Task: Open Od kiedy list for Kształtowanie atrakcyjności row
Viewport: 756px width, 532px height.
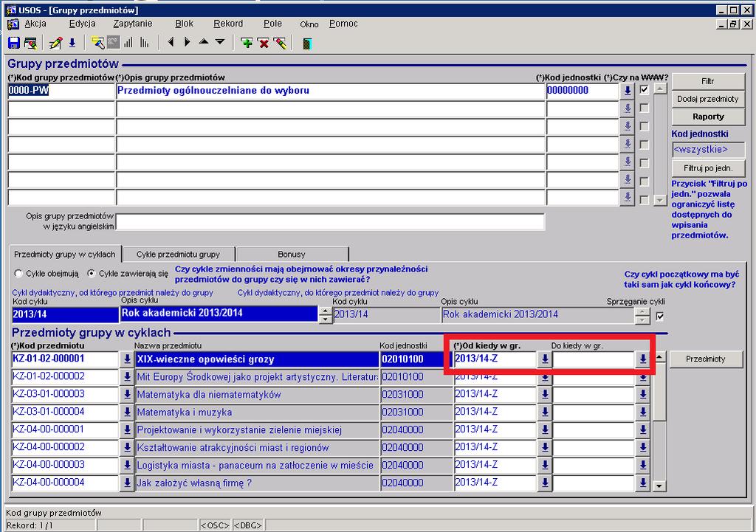Action: [x=545, y=448]
